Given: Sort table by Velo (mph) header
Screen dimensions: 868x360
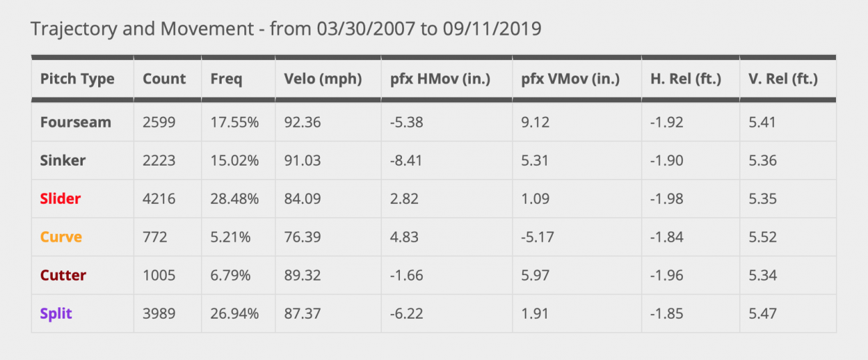Looking at the screenshot, I should (322, 79).
